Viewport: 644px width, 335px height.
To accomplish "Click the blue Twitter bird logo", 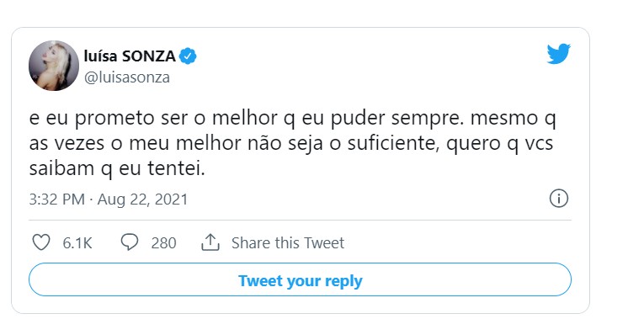I will 559,54.
